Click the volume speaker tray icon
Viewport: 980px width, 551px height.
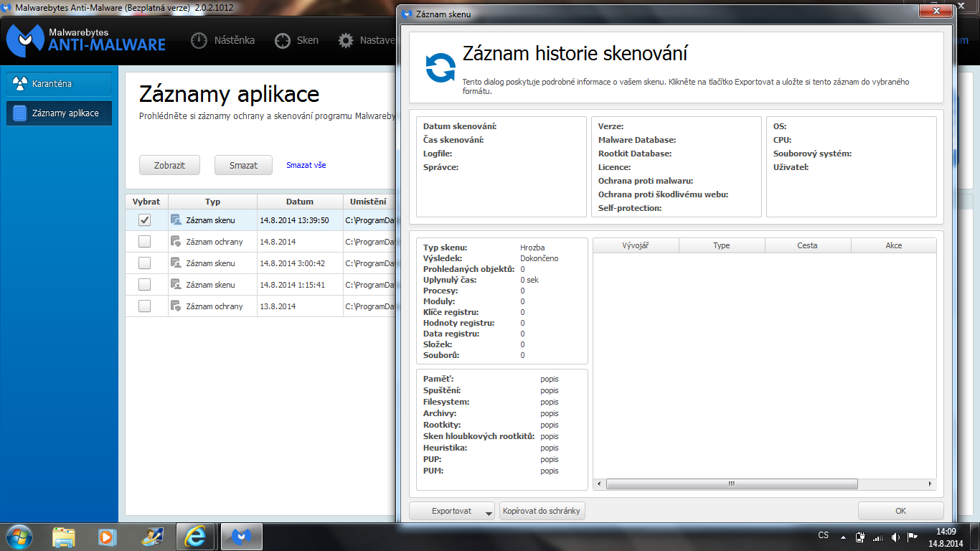tap(895, 537)
